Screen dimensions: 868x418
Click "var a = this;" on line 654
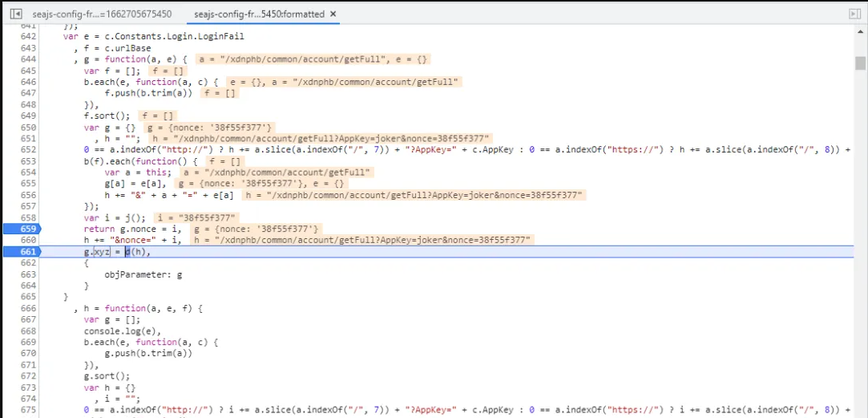pos(139,172)
